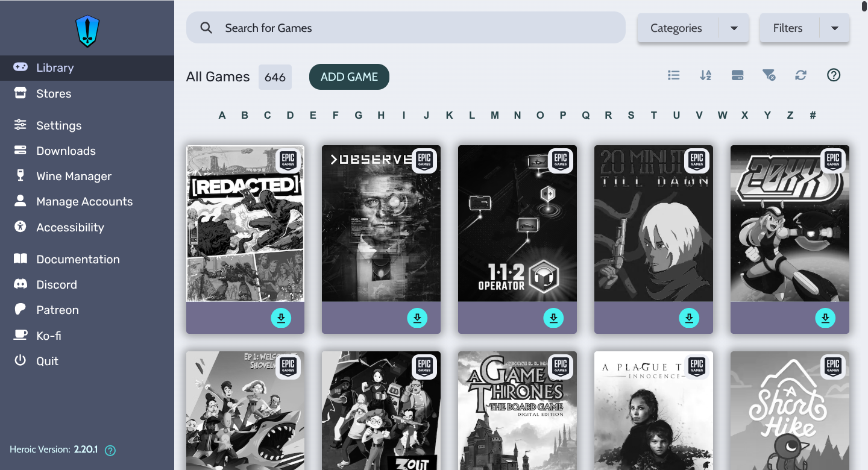Open library help question mark icon

[834, 75]
